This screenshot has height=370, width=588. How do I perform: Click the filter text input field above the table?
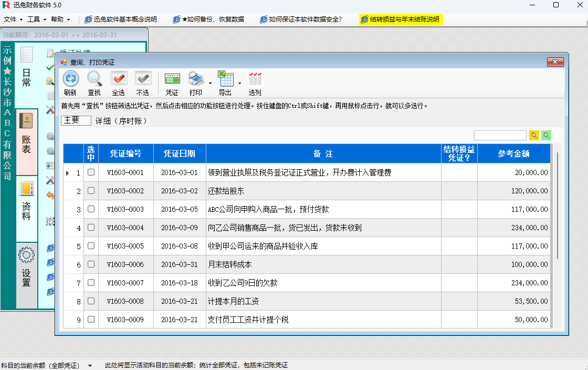500,136
